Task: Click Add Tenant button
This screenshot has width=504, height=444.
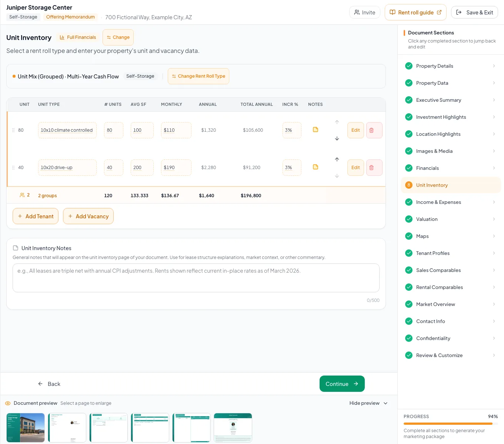Action: 36,216
